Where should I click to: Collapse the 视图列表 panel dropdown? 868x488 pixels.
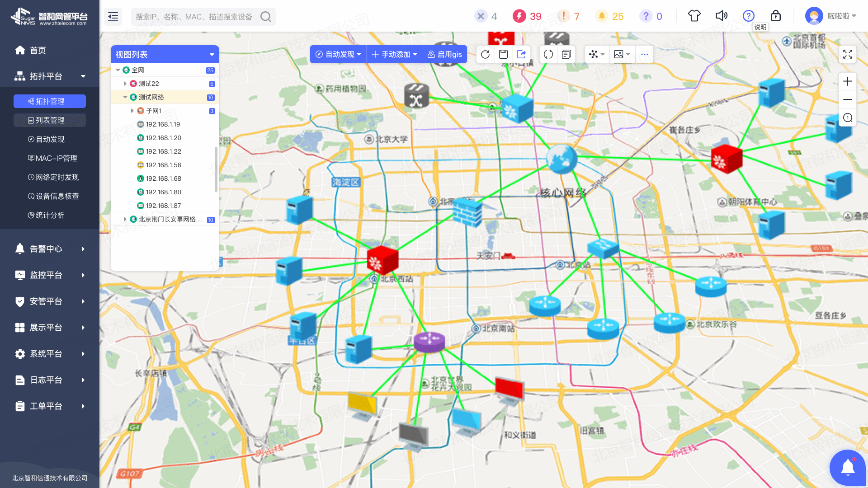[x=212, y=55]
